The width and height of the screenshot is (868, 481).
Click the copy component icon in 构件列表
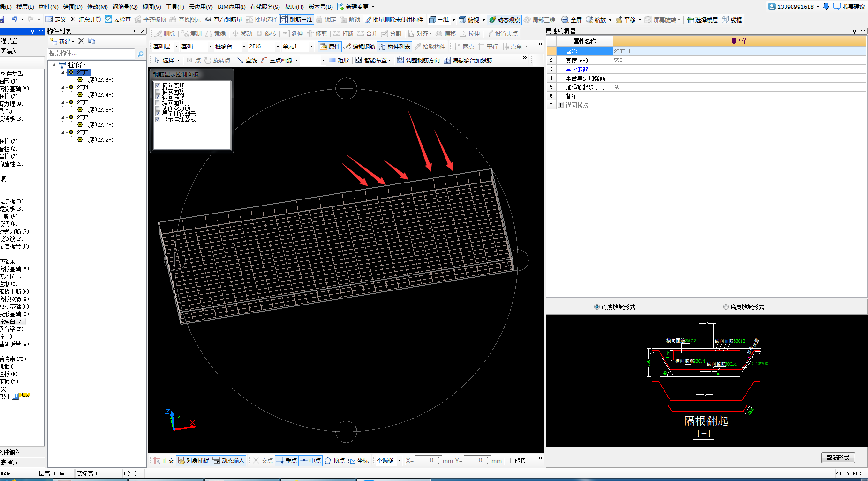point(92,41)
